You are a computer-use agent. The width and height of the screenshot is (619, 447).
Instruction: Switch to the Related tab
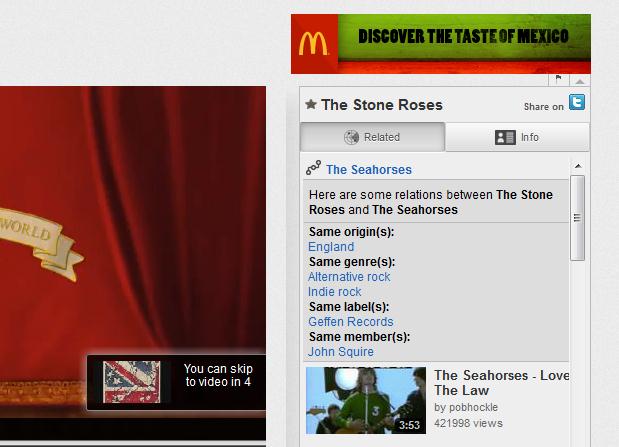373,137
